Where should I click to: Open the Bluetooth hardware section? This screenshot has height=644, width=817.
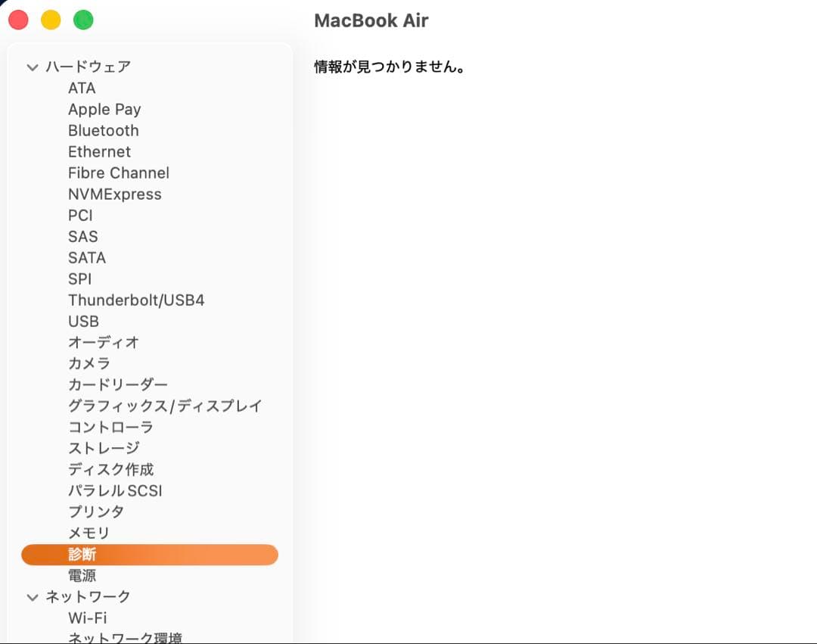tap(103, 130)
